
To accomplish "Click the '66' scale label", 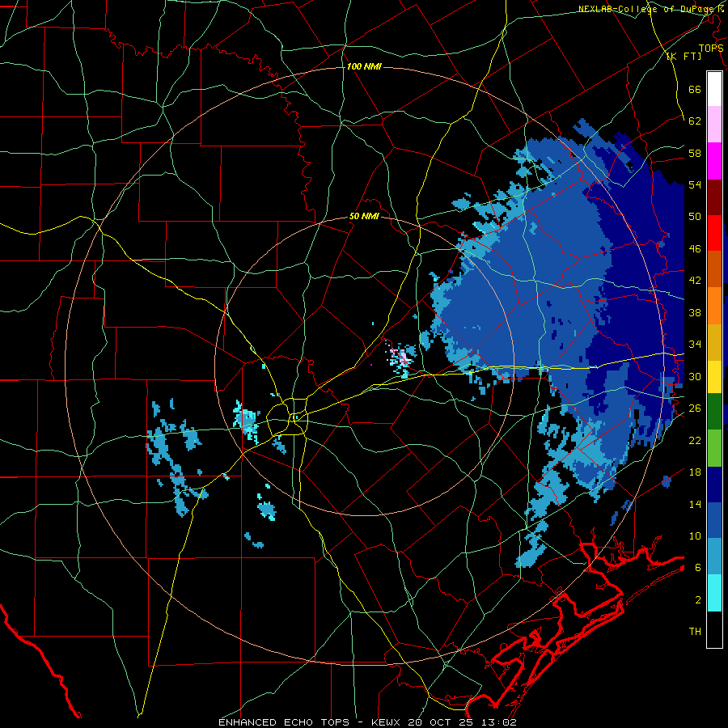I will coord(695,89).
